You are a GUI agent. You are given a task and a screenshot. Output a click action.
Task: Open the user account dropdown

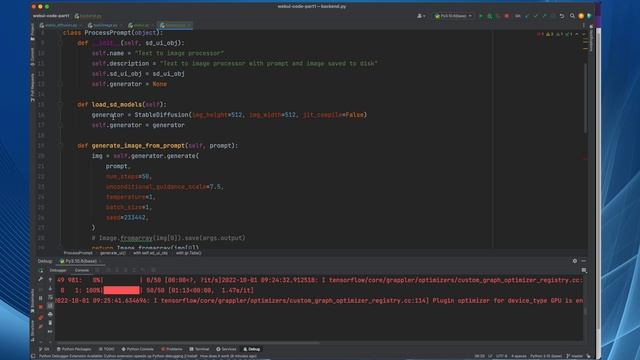click(421, 16)
